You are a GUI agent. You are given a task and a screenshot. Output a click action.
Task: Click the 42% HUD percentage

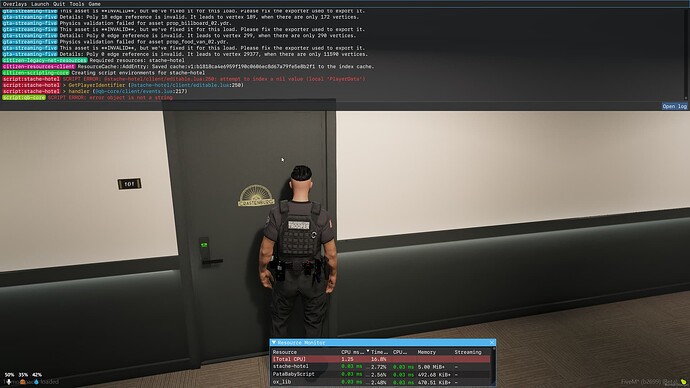pyautogui.click(x=37, y=375)
